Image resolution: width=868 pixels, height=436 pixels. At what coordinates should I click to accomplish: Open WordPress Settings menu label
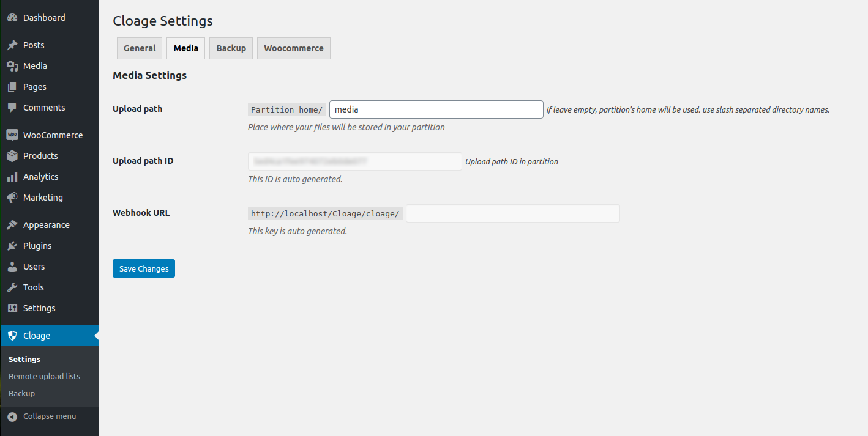tap(39, 308)
